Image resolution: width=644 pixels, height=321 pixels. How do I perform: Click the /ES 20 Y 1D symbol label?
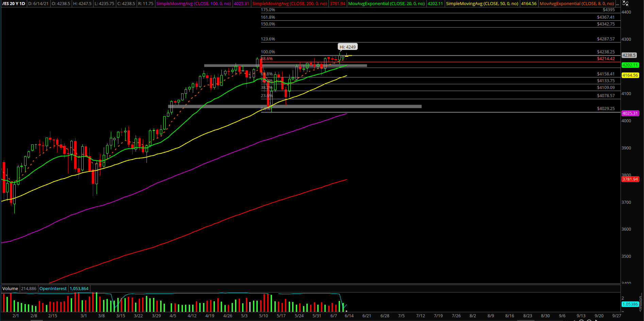pyautogui.click(x=14, y=4)
